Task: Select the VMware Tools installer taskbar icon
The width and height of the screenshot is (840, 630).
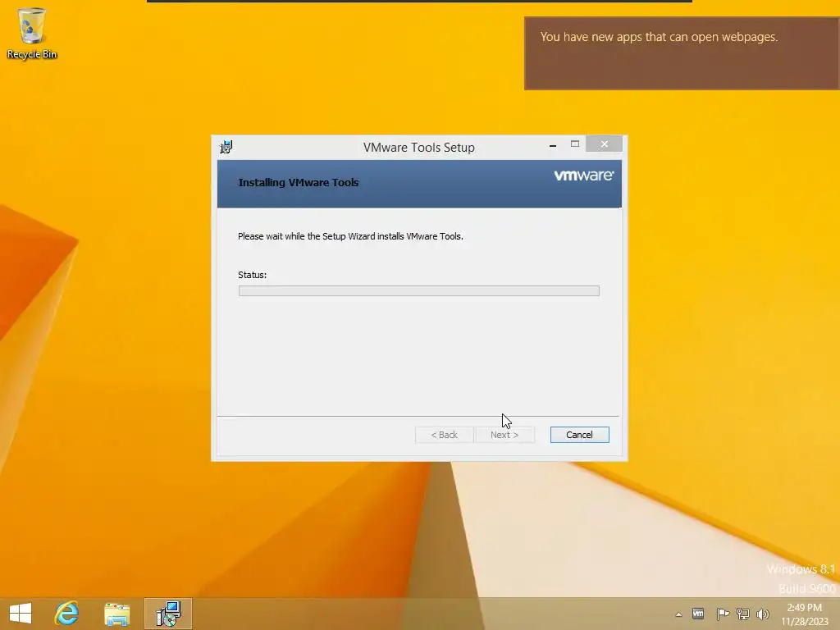Action: point(168,614)
